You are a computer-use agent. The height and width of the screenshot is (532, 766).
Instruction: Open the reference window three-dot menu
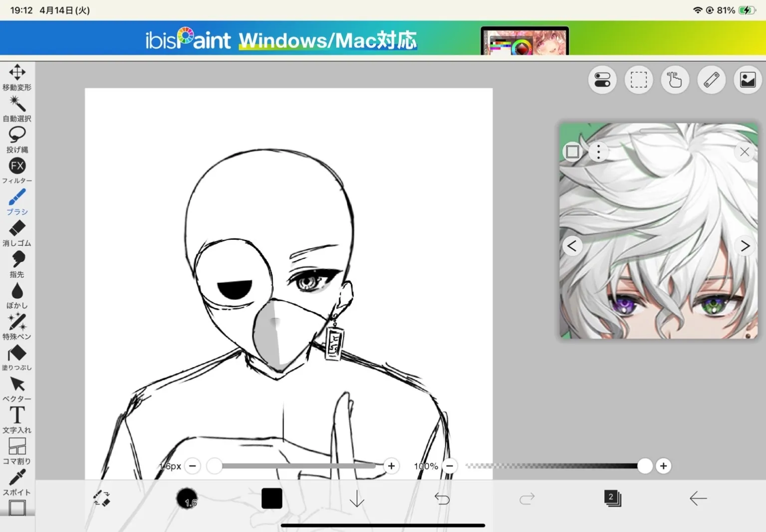(x=598, y=152)
